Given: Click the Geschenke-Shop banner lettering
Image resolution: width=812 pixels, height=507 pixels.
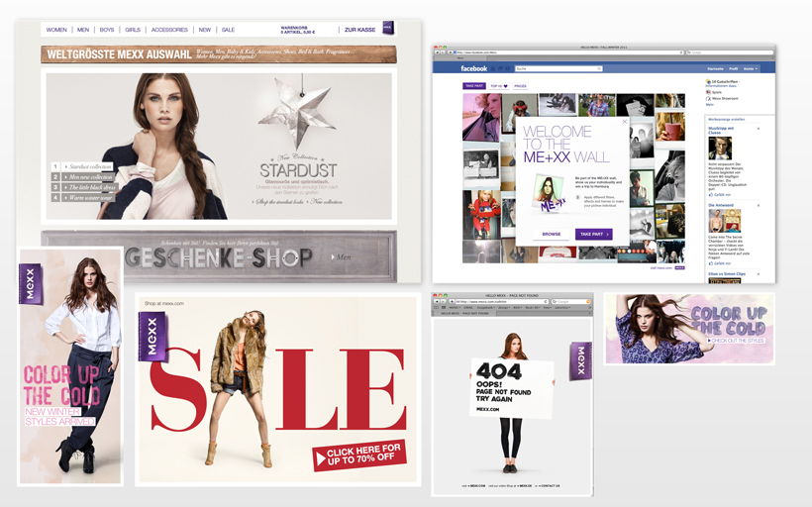Looking at the screenshot, I should (219, 257).
